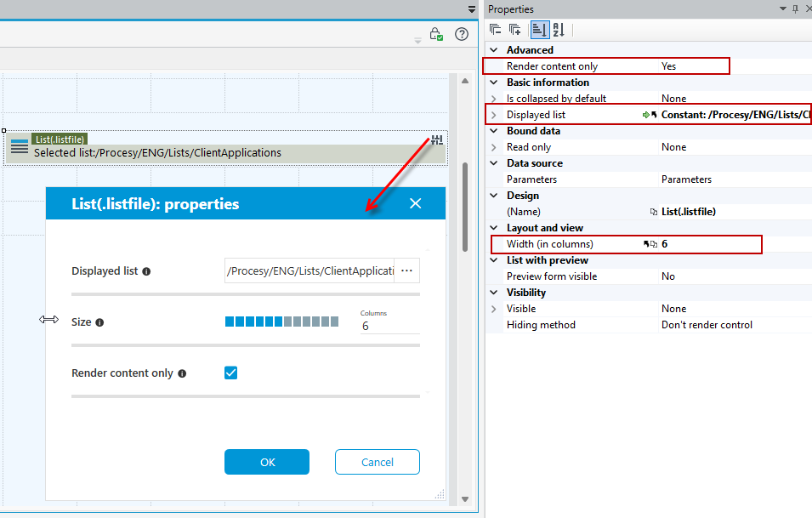812x518 pixels.
Task: Select the Render content only 'Yes' value
Action: click(x=668, y=66)
